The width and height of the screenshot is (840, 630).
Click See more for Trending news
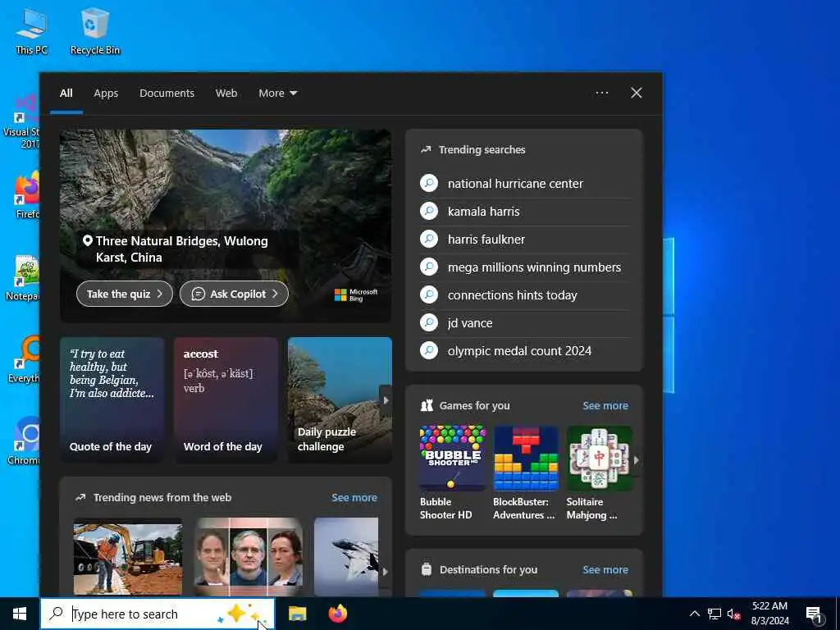tap(354, 498)
